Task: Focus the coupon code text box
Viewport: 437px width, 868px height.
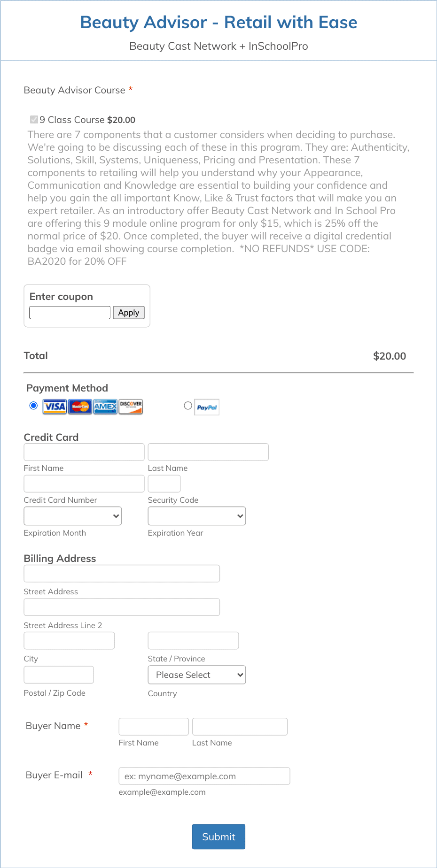Action: 70,313
